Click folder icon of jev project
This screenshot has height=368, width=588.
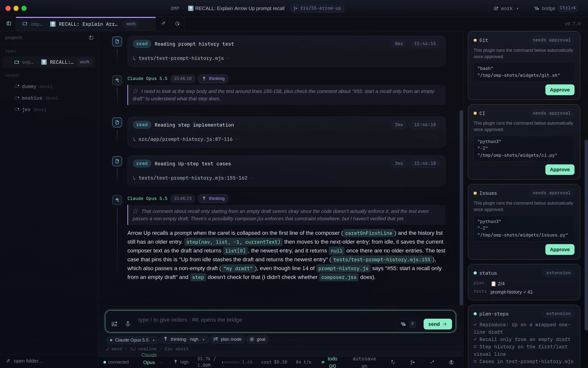tap(17, 109)
